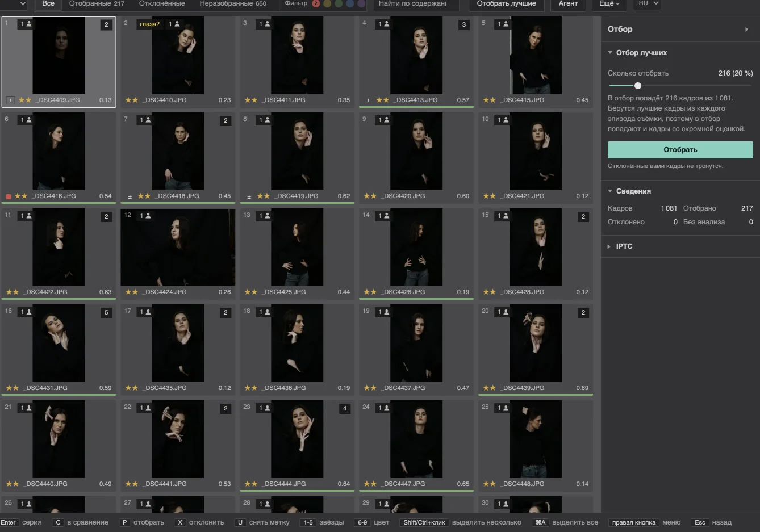Click the green "Отобрать" button
Image resolution: width=760 pixels, height=532 pixels.
coord(680,150)
